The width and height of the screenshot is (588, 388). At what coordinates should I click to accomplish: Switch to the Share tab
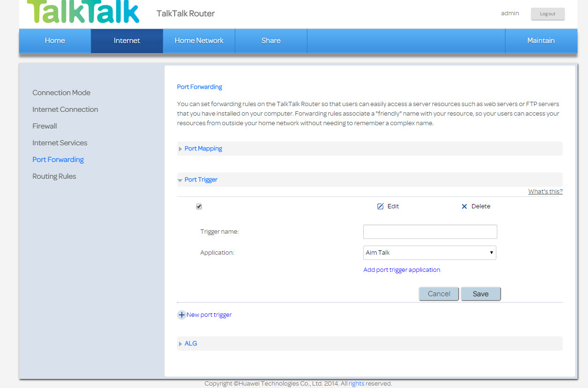coord(271,41)
